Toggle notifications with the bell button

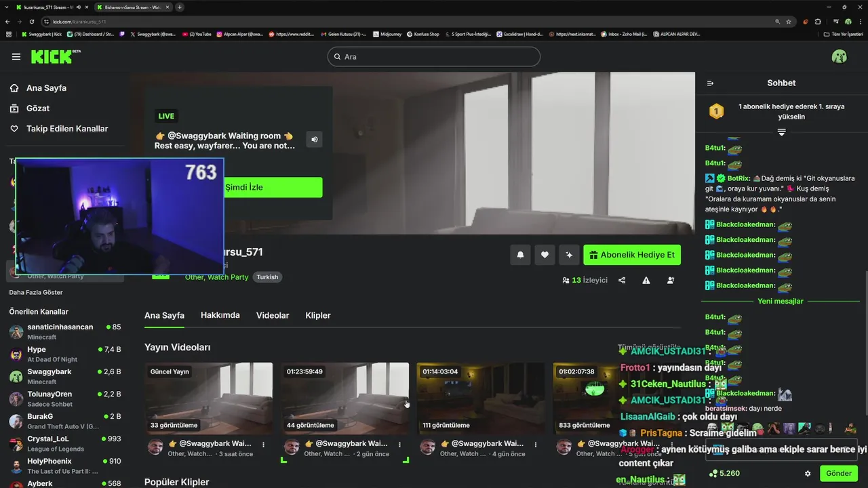click(520, 255)
